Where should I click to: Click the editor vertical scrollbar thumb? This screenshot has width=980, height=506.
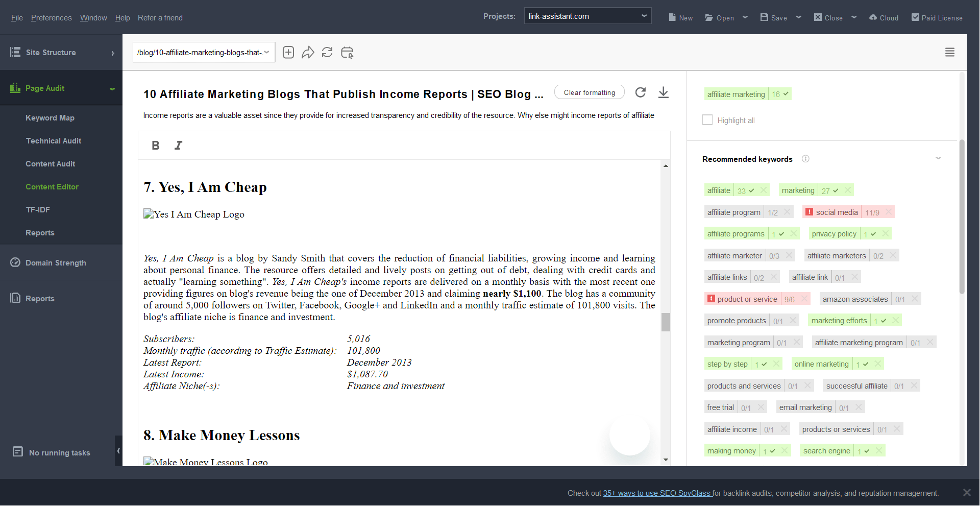click(x=666, y=322)
